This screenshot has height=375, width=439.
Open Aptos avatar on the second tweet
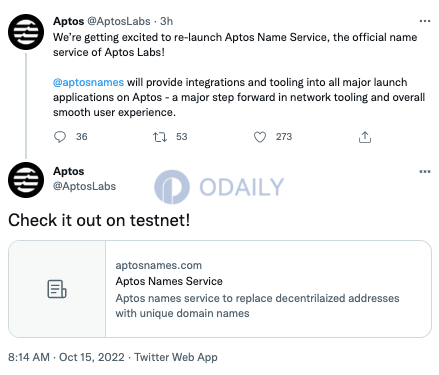[26, 180]
